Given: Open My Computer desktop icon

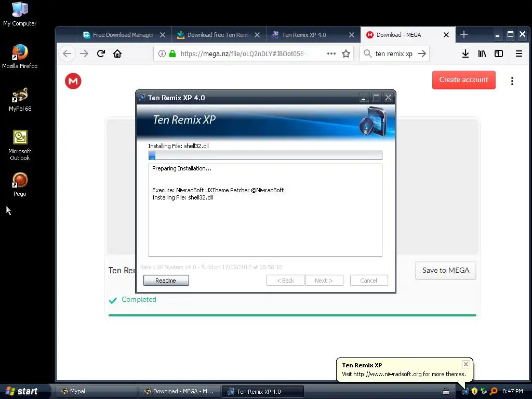Looking at the screenshot, I should [x=20, y=14].
